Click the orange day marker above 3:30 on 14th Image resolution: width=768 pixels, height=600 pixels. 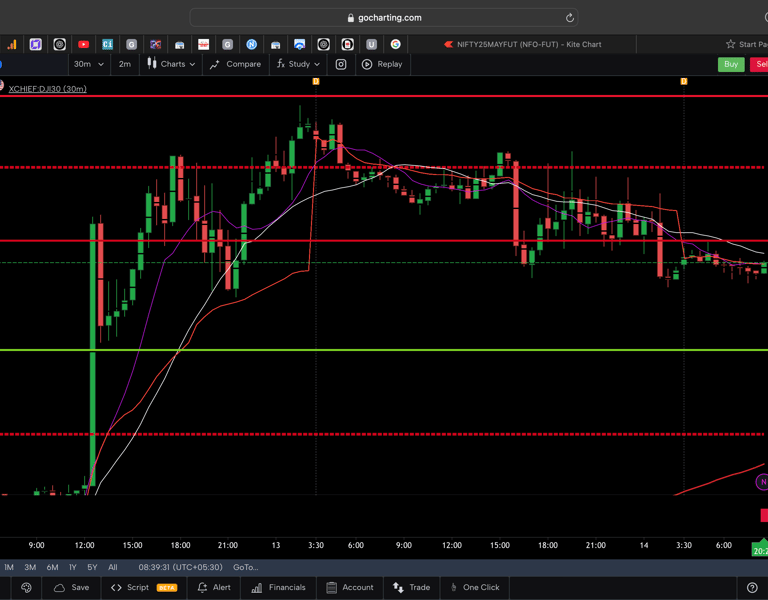[684, 81]
